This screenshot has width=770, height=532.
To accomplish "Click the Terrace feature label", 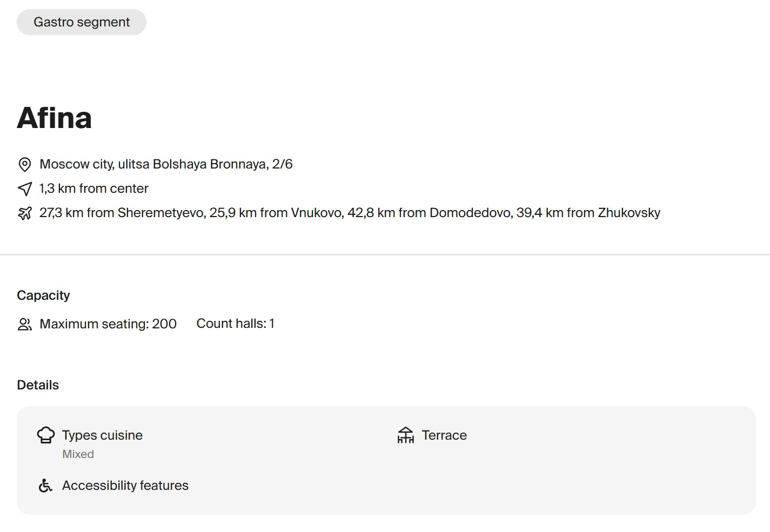I will tap(444, 435).
